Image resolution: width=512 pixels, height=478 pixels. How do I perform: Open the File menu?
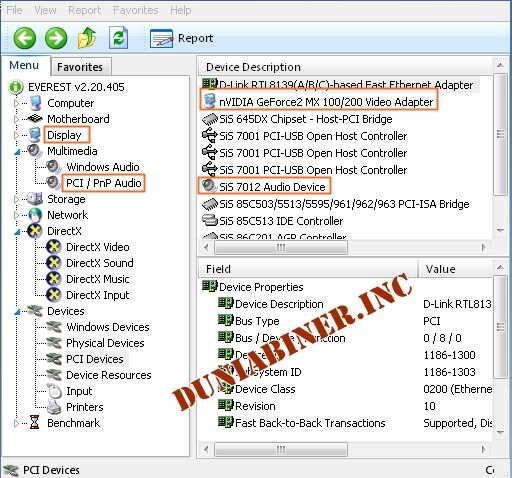click(x=14, y=10)
